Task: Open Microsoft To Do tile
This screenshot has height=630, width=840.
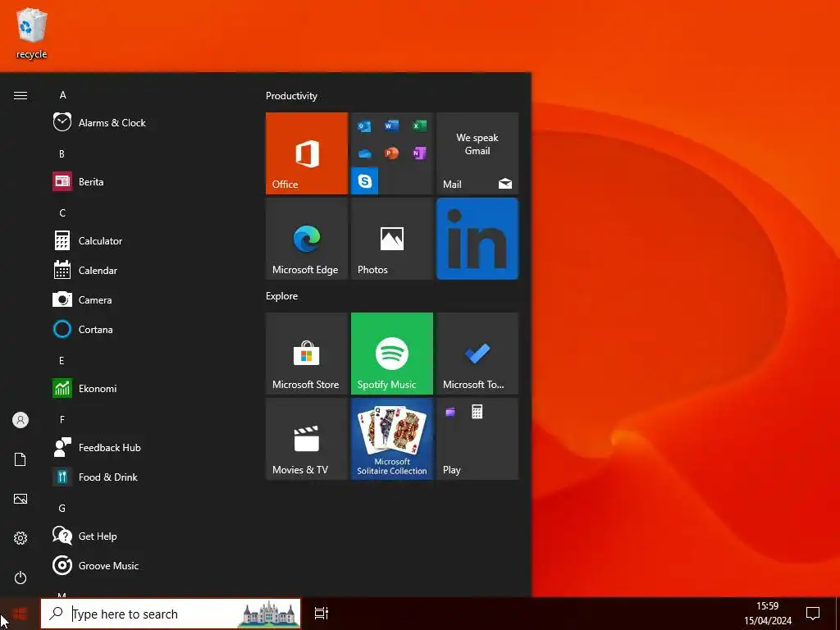Action: 477,354
